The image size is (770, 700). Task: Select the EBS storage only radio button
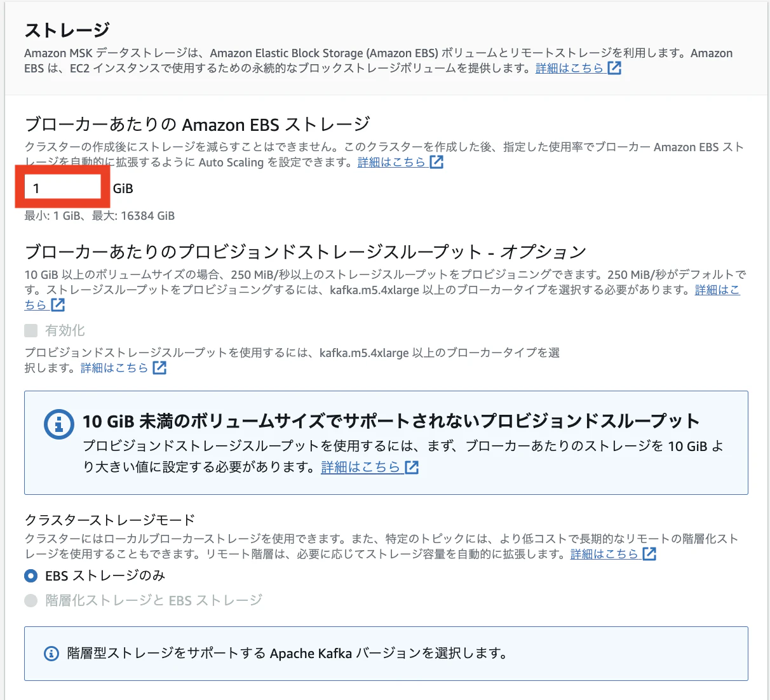[31, 575]
